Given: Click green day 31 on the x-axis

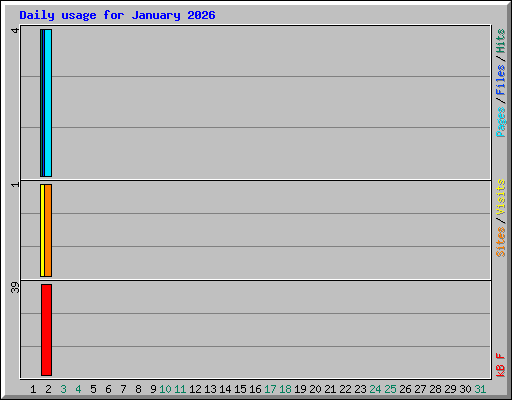Looking at the screenshot, I should (480, 389).
